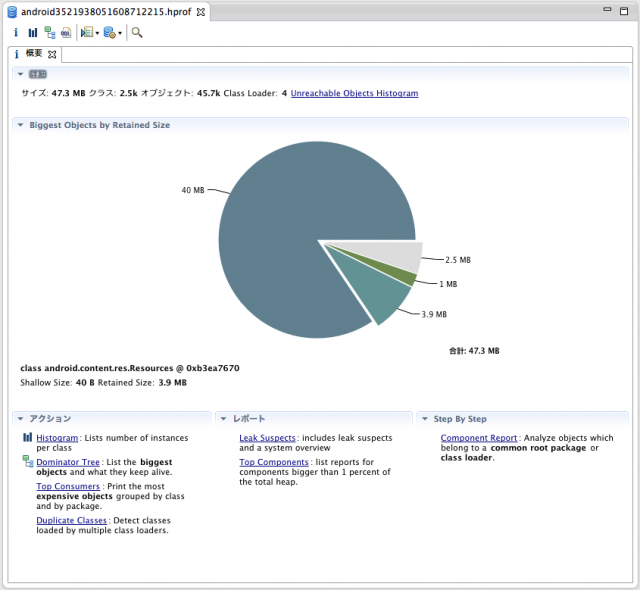This screenshot has width=640, height=590.
Task: Click the Histogram bar icon in アクション list
Action: [x=27, y=437]
